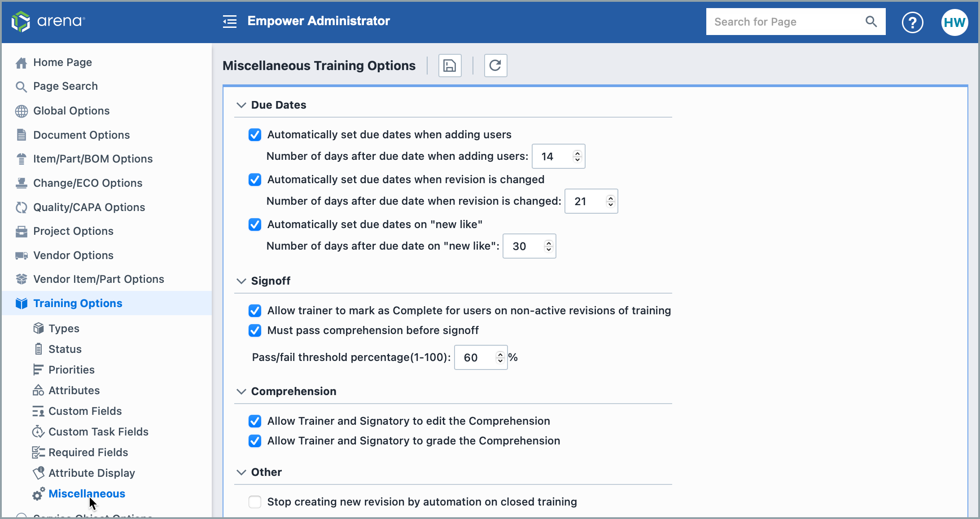980x519 pixels.
Task: Click the Arena logo icon
Action: (21, 21)
